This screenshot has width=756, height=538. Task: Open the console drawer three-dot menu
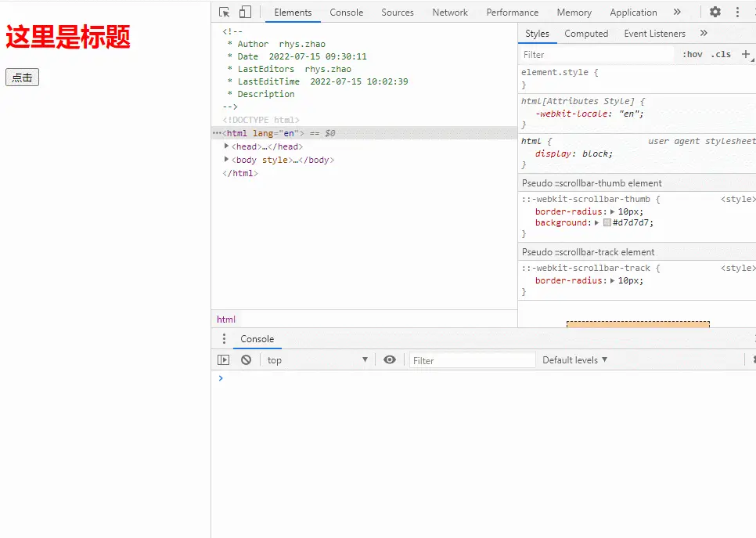224,339
